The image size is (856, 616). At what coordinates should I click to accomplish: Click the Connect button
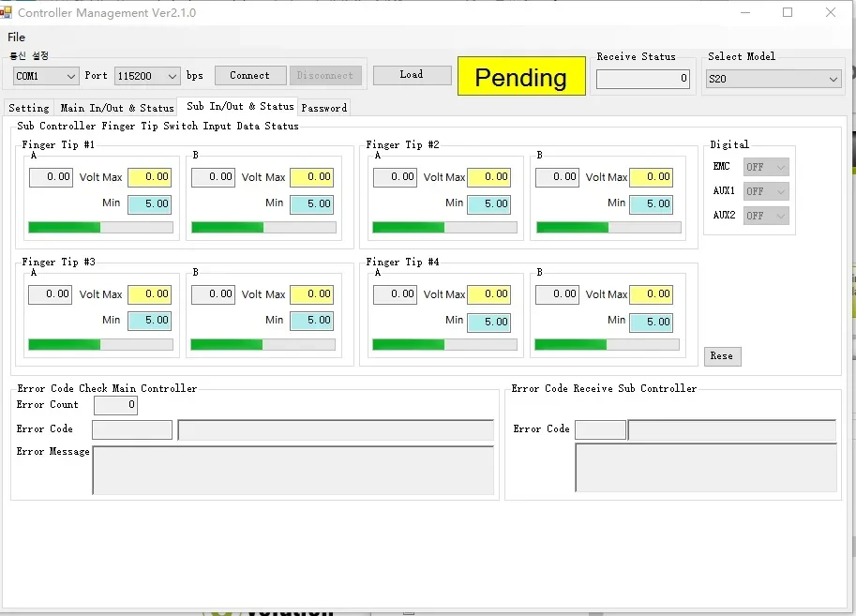(250, 75)
